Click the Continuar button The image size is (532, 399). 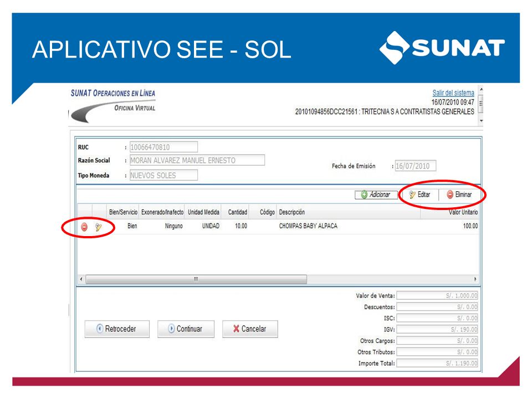(x=186, y=329)
